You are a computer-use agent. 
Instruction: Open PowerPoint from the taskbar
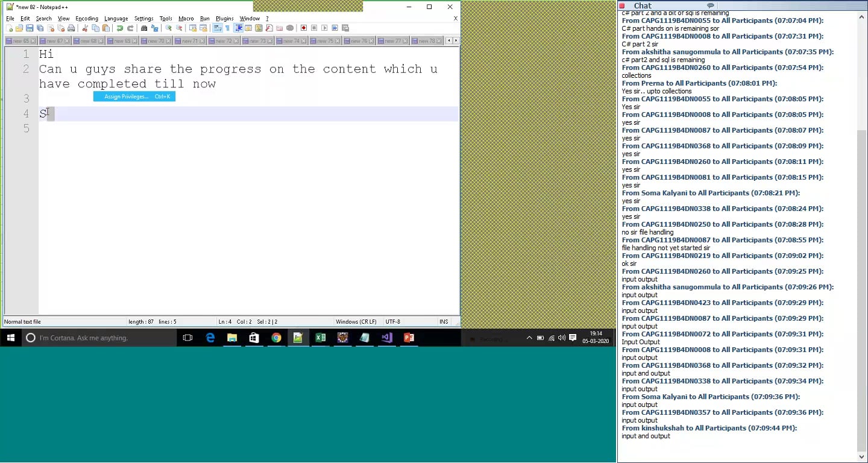coord(409,338)
